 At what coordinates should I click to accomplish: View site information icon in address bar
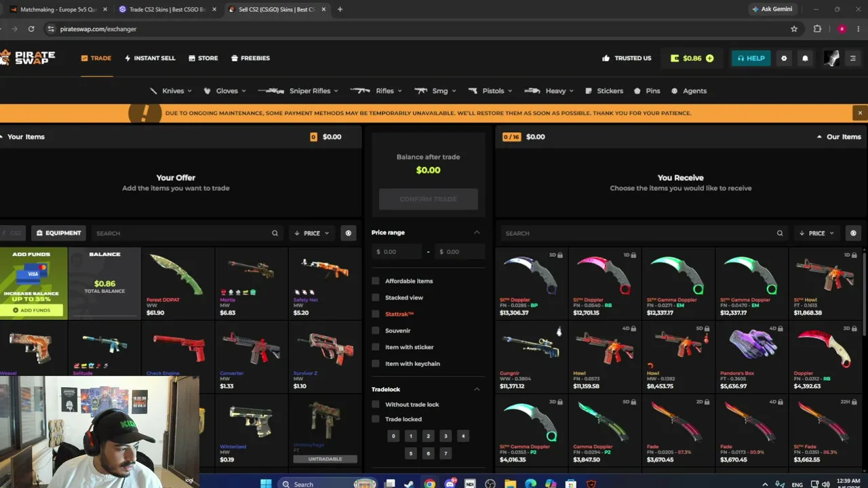click(x=50, y=29)
